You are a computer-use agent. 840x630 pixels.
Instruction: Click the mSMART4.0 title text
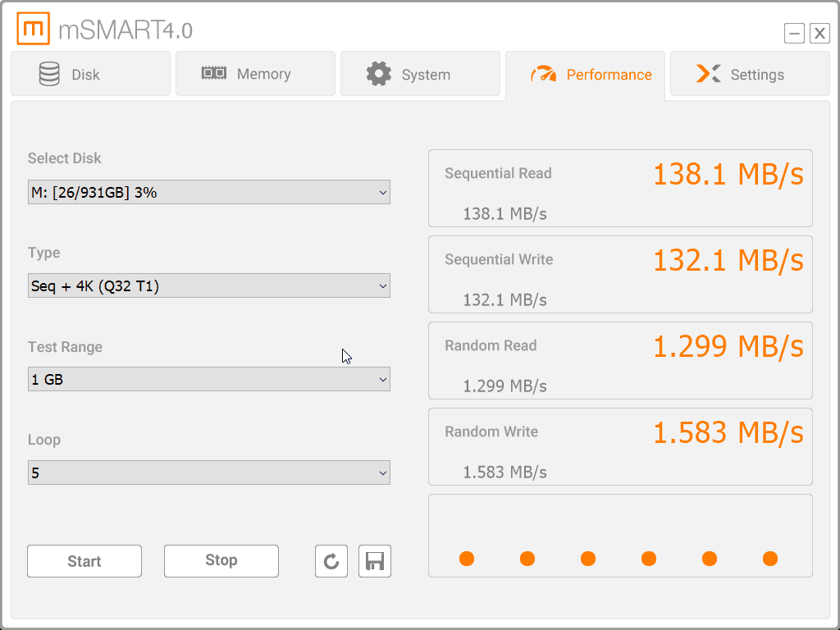click(x=126, y=30)
